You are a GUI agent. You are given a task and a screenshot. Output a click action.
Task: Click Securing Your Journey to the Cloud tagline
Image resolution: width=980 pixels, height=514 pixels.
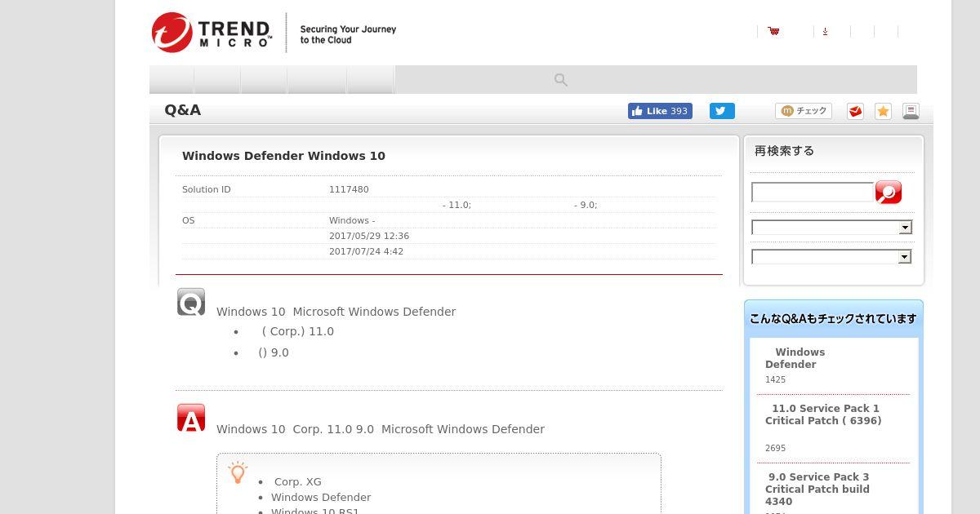click(348, 34)
